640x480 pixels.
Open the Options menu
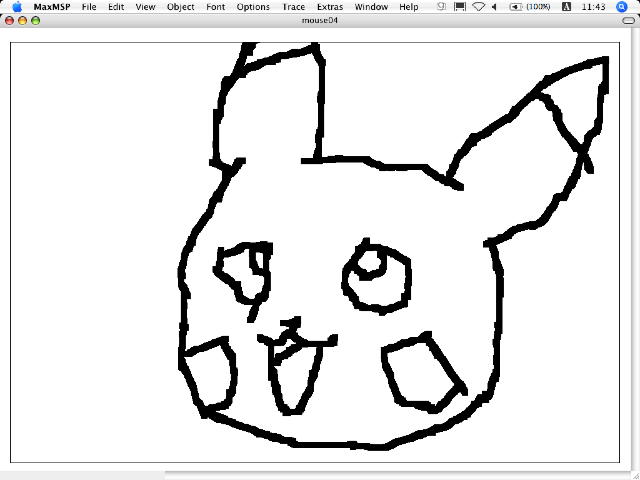coord(253,7)
